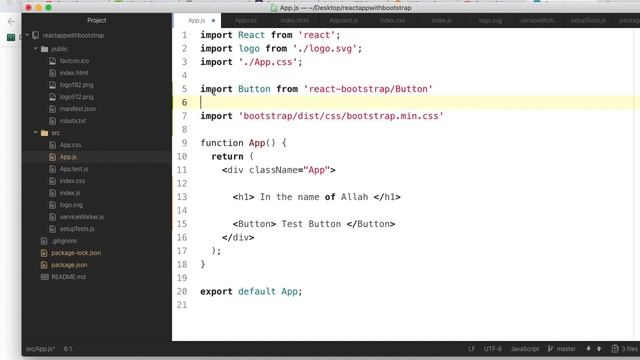Click the file icon beside App.css in tree

click(52, 145)
